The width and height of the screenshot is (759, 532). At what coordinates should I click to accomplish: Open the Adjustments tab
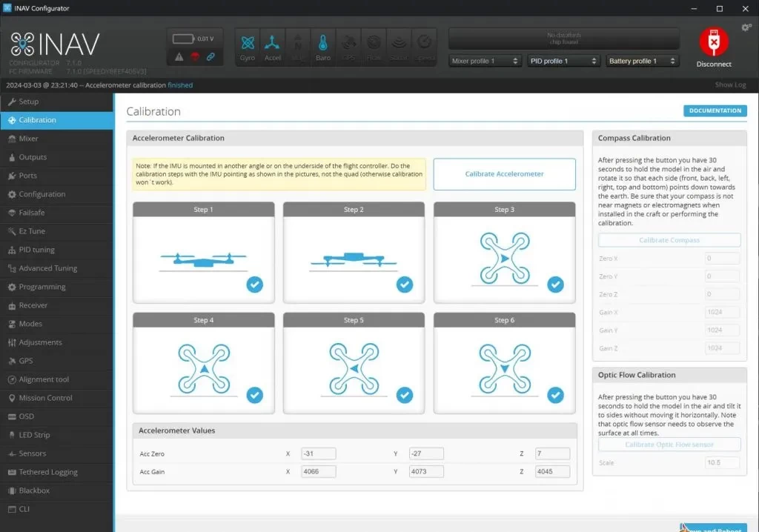(56, 342)
